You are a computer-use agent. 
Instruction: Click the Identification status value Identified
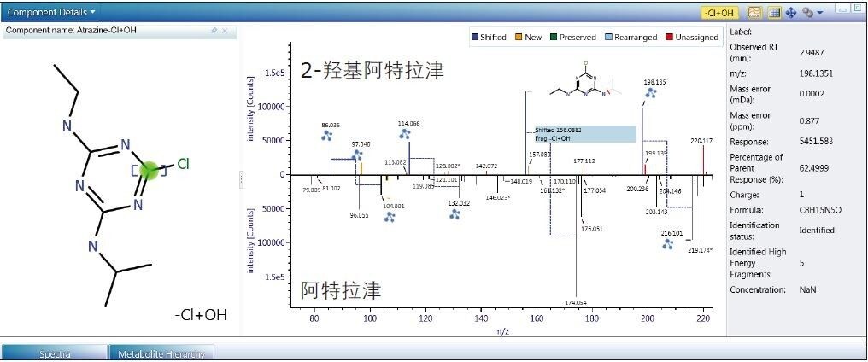(x=817, y=230)
